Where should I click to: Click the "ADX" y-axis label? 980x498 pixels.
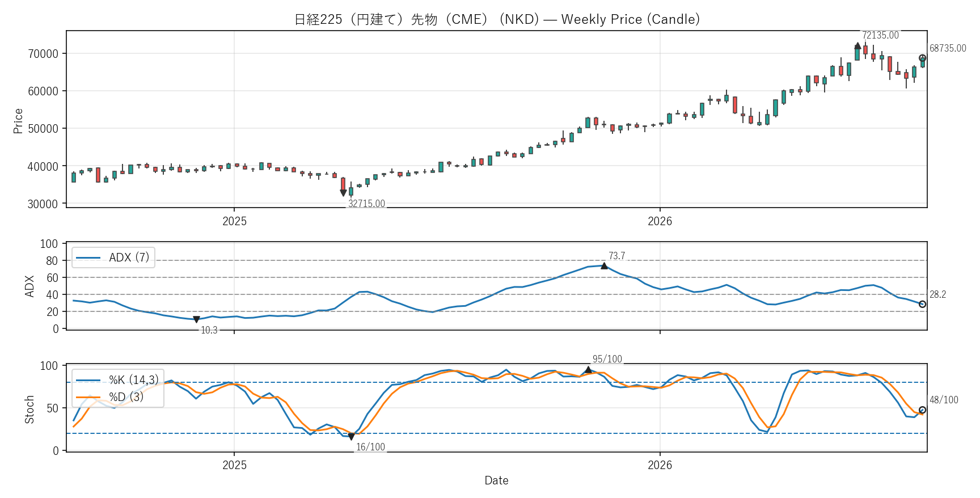(x=29, y=286)
